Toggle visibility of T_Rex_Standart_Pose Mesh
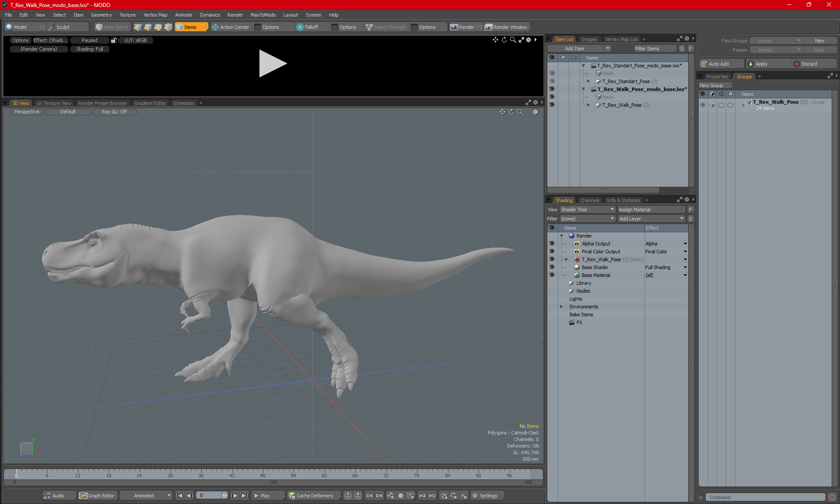This screenshot has height=504, width=840. click(x=552, y=73)
